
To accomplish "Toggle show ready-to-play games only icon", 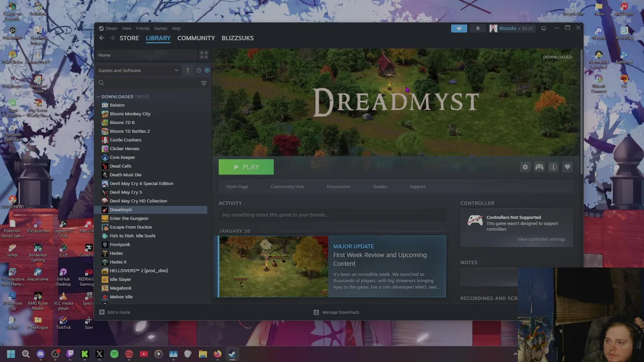I will (207, 70).
